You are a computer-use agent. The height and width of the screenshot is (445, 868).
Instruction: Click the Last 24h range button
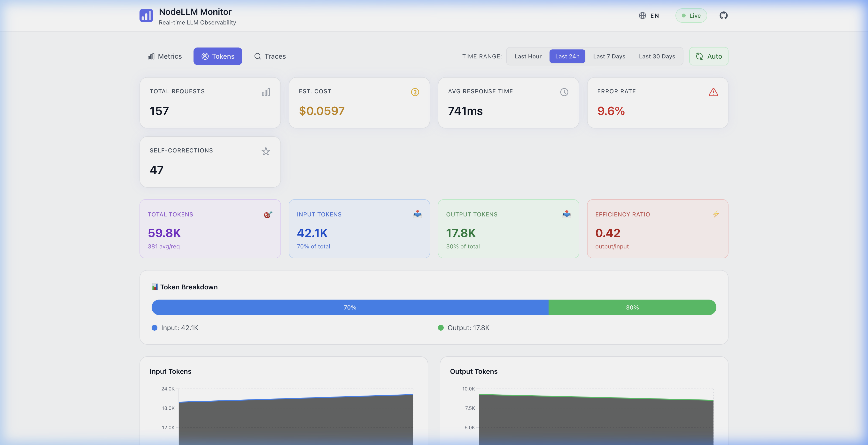pos(567,56)
